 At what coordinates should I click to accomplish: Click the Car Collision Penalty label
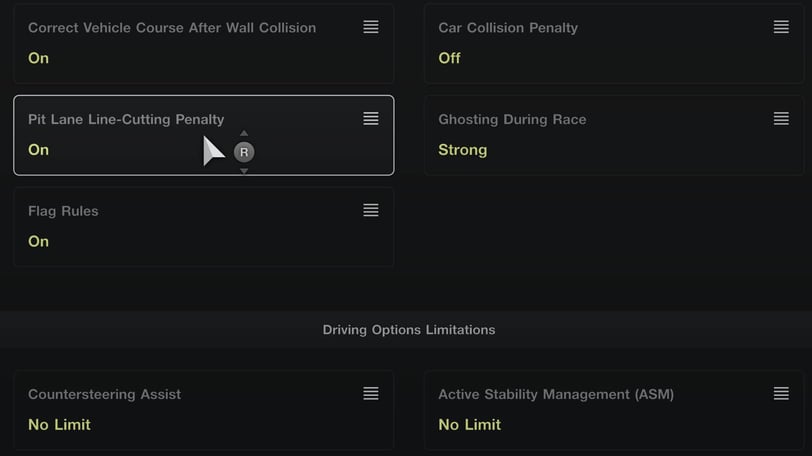[x=508, y=28]
